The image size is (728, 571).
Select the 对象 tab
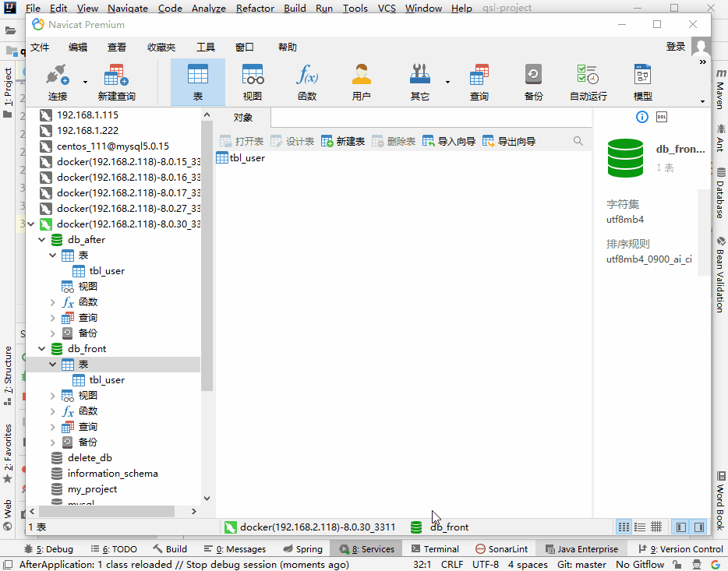click(x=243, y=118)
